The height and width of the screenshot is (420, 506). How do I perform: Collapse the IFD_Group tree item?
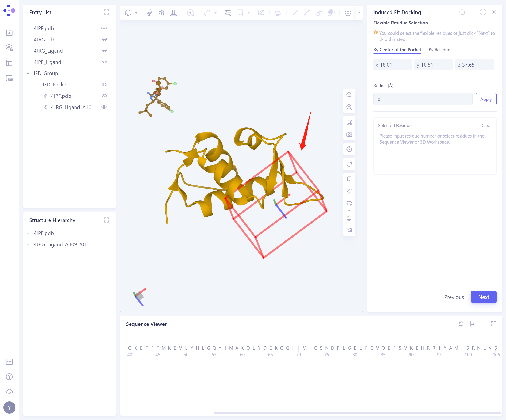(x=27, y=73)
